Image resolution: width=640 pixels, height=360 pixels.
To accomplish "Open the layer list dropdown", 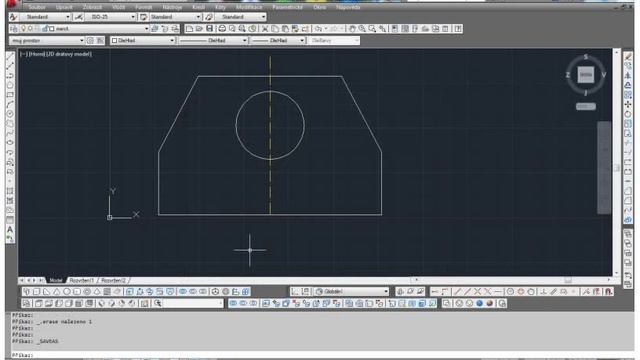I will click(x=147, y=29).
